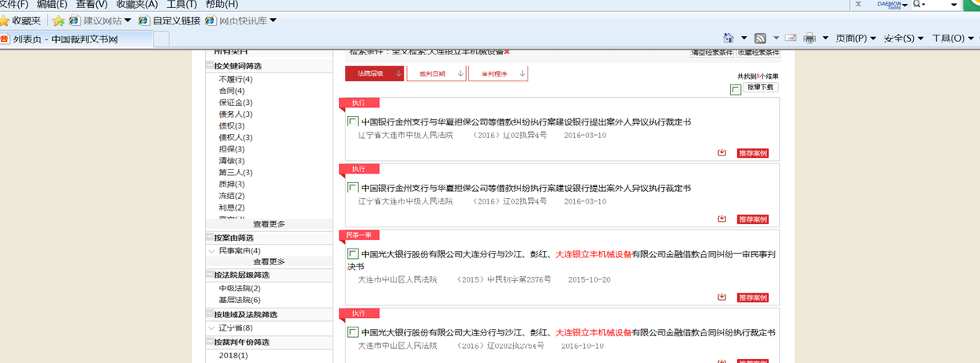Sort results by 裁判日期
Image resolution: width=980 pixels, height=363 pixels.
pyautogui.click(x=436, y=73)
